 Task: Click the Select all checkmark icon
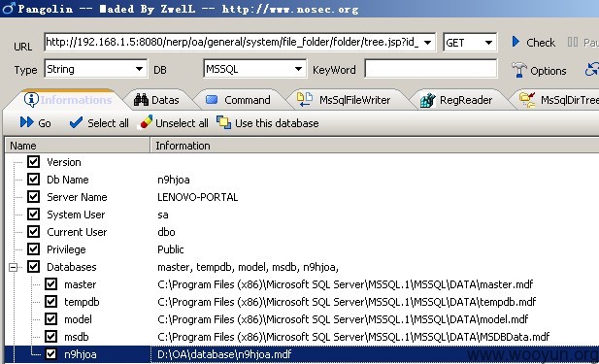click(x=76, y=122)
